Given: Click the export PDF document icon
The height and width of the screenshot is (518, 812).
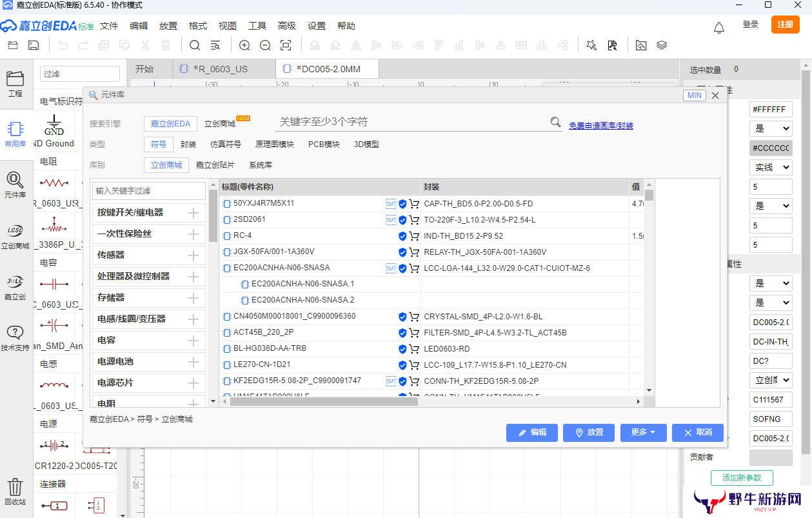Looking at the screenshot, I should pos(612,45).
